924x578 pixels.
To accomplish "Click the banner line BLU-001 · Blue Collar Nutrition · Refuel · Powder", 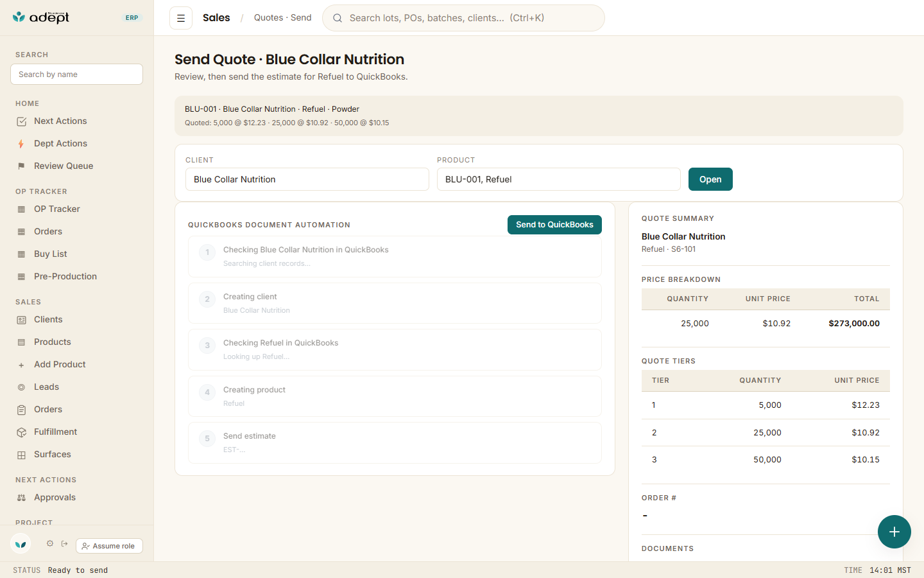I will tap(272, 109).
